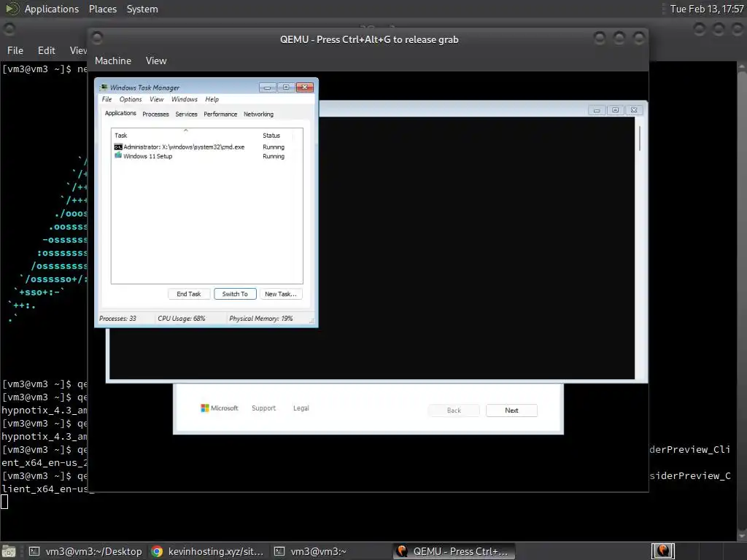The image size is (747, 560).
Task: Switch to the Services tab
Action: (x=186, y=114)
